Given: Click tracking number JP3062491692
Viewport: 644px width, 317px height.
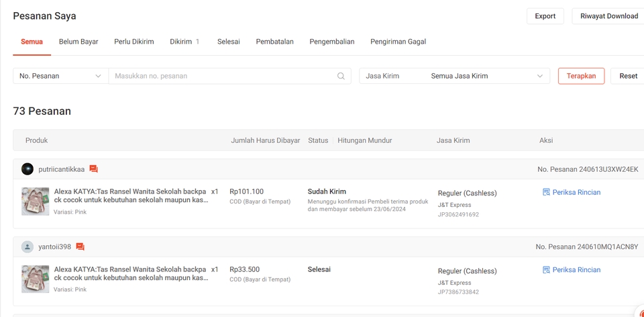Looking at the screenshot, I should point(458,214).
